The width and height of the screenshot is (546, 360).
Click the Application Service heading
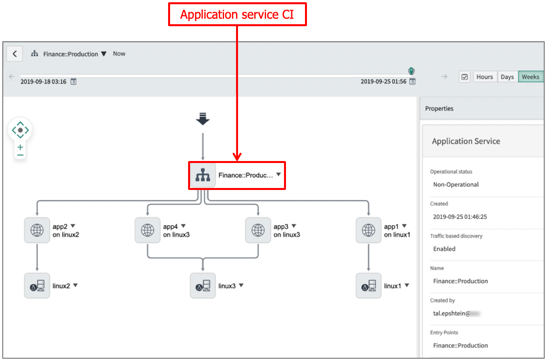tap(466, 141)
